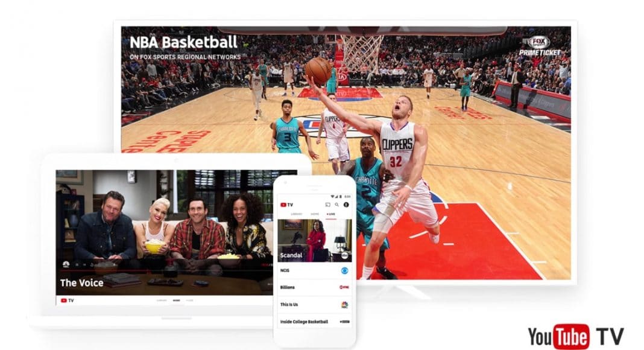644x350 pixels.
Task: Open the This Is Us listing
Action: [x=315, y=304]
